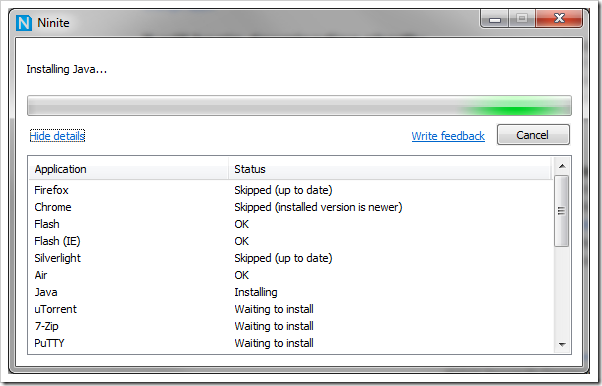Sort by the Status column header

click(390, 169)
